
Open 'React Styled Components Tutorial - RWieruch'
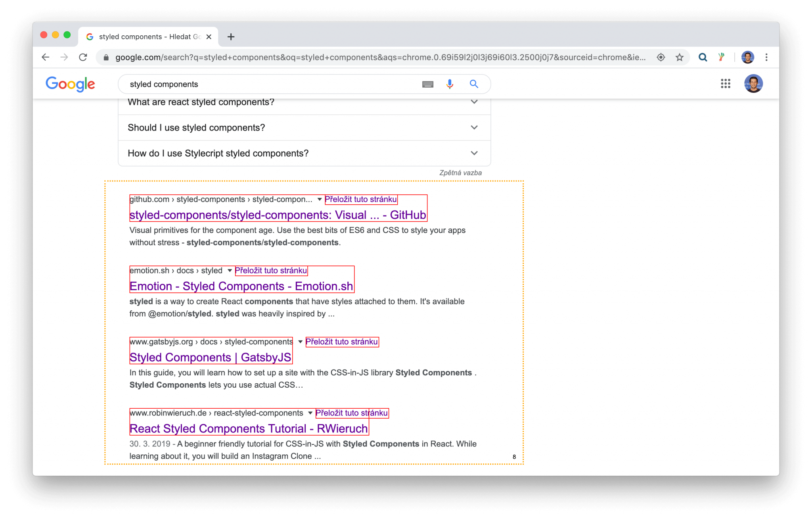[x=248, y=429]
